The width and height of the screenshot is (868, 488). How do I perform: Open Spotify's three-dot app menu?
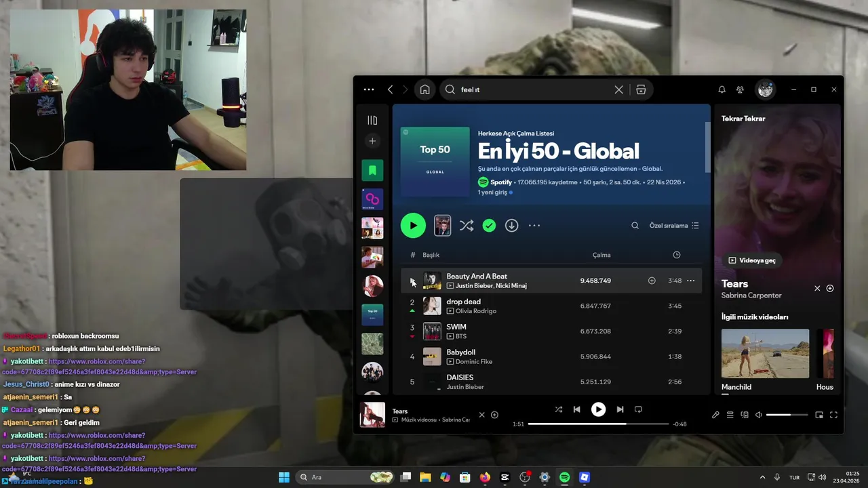tap(368, 89)
